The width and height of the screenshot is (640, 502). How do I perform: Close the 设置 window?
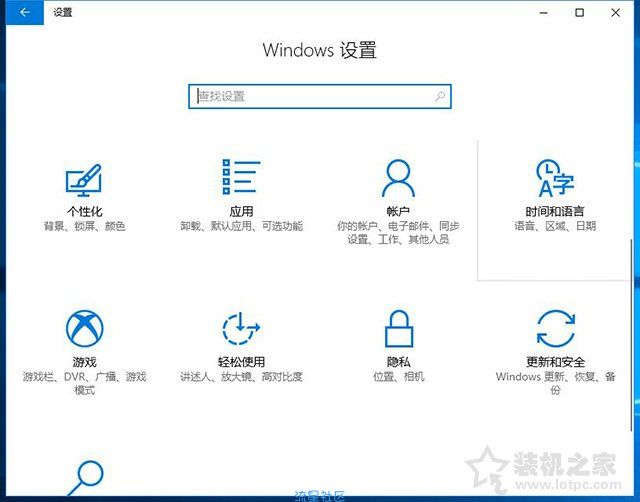point(616,13)
